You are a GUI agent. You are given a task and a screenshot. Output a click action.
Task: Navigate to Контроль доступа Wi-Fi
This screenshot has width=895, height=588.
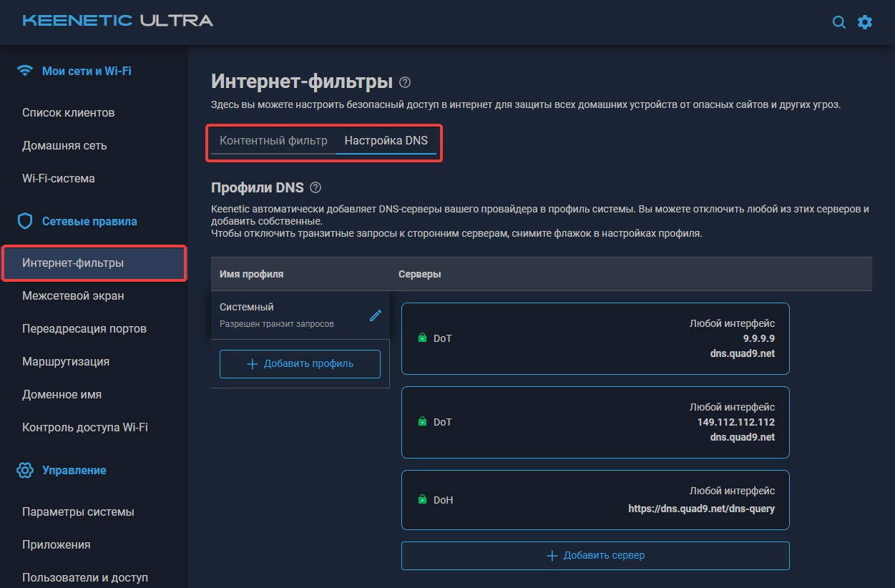(x=85, y=428)
